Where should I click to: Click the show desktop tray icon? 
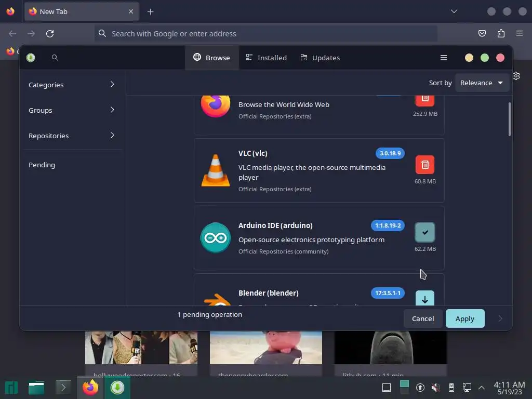pyautogui.click(x=387, y=388)
